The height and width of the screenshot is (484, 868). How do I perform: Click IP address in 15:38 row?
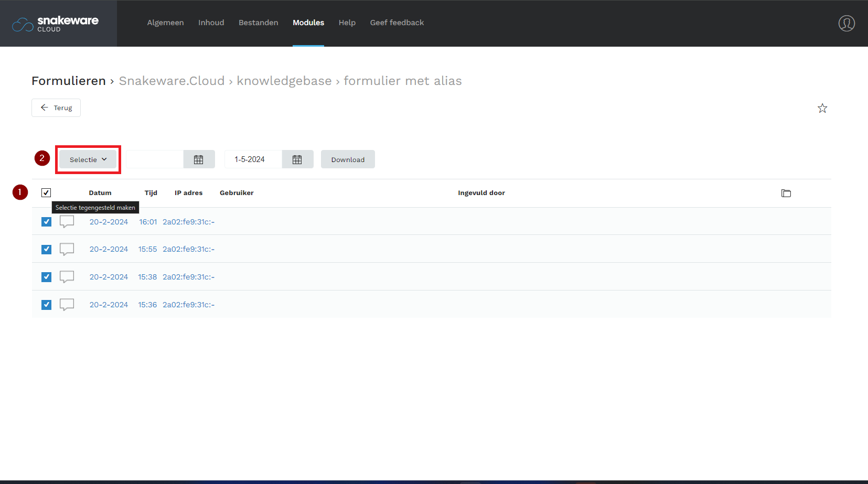point(189,277)
